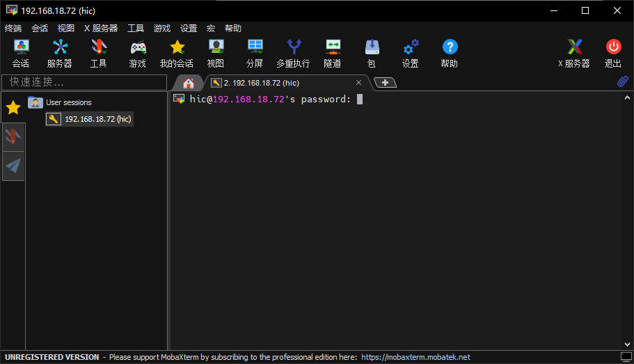
Task: Add a new tab with plus button
Action: click(x=385, y=82)
